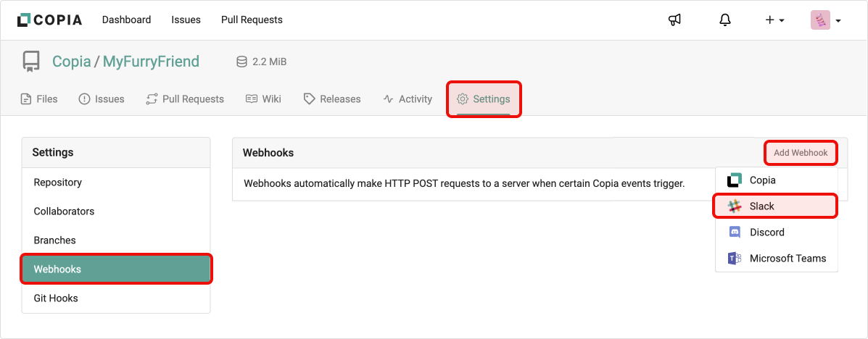This screenshot has width=868, height=339.
Task: Open announcements megaphone icon
Action: pos(674,20)
